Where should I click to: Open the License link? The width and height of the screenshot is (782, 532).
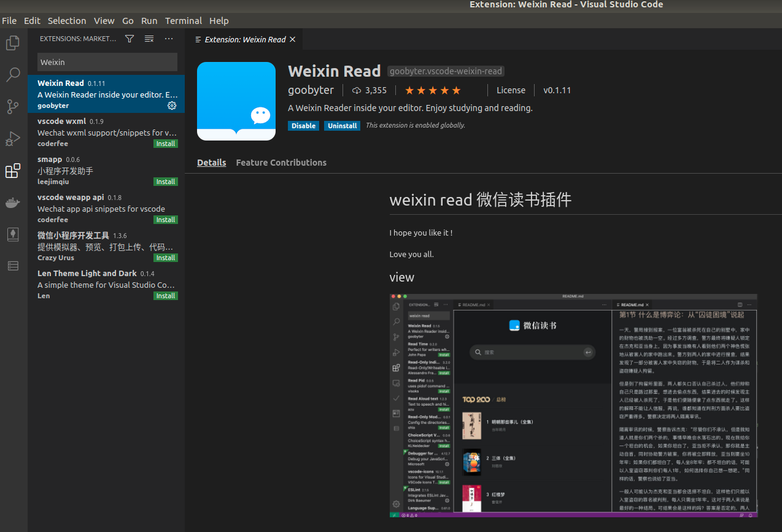(511, 90)
